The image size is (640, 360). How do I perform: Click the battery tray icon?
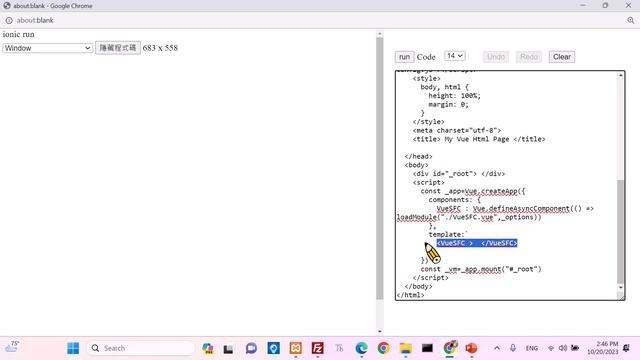tap(575, 348)
